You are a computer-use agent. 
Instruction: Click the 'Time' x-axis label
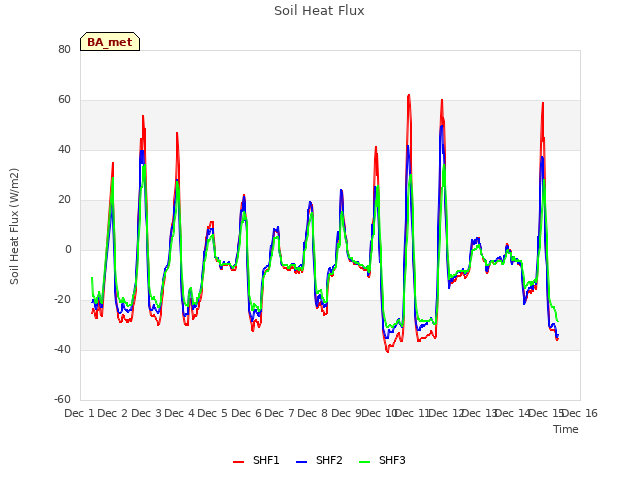pos(566,429)
